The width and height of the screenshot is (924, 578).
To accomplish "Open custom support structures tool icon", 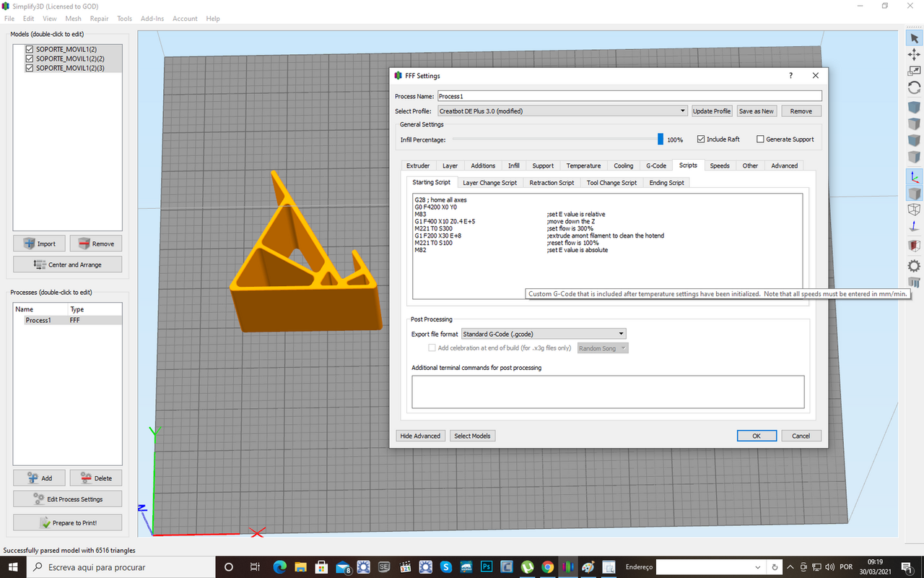I will pyautogui.click(x=913, y=282).
